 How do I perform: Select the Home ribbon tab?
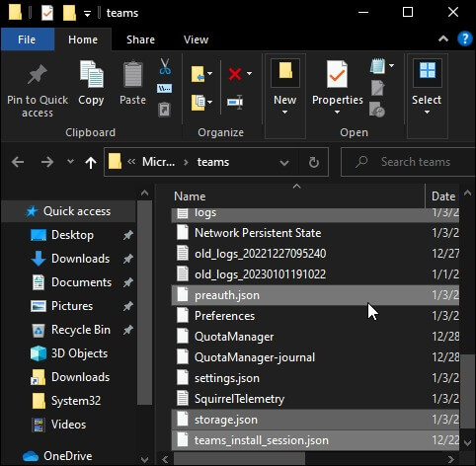click(83, 39)
